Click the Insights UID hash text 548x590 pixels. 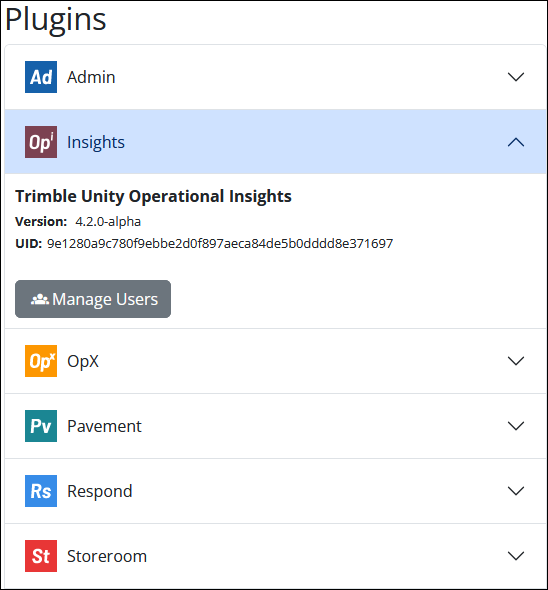[220, 244]
